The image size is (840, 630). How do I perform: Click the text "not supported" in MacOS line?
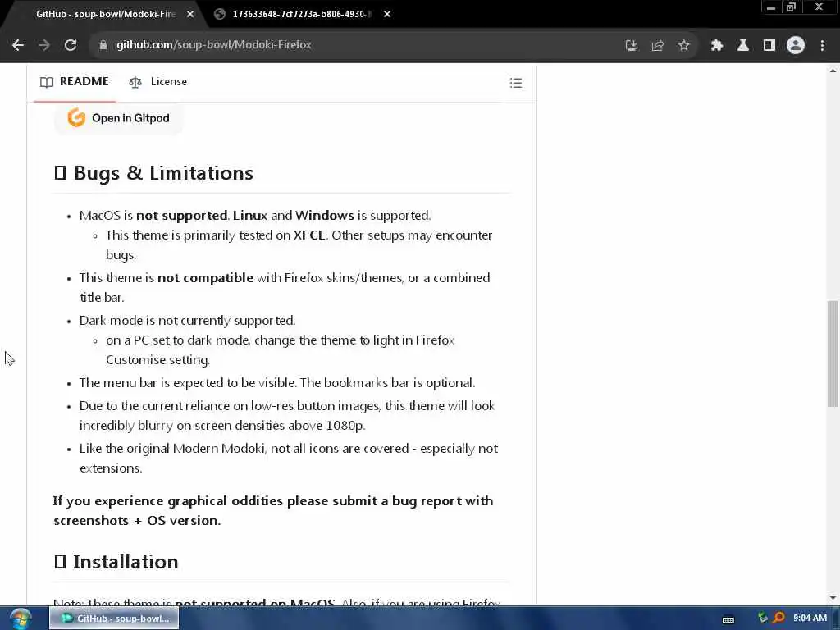181,216
